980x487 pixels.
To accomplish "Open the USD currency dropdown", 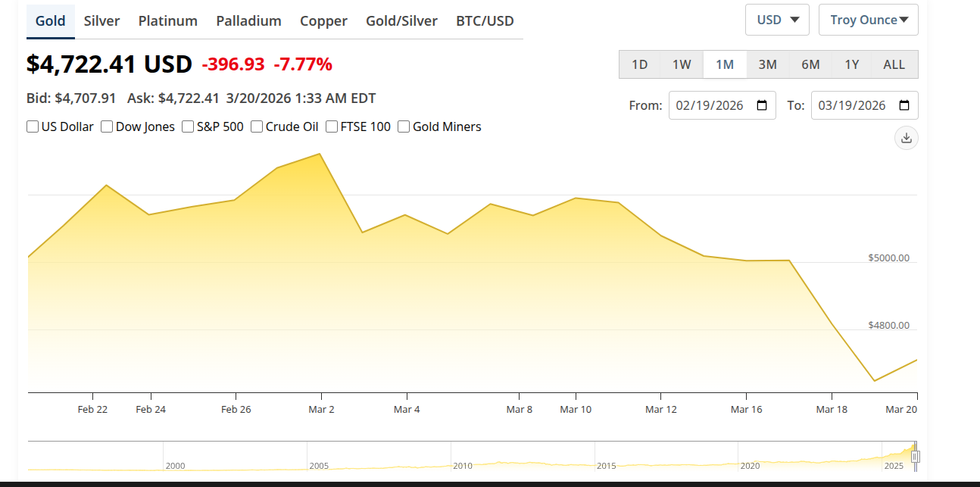I will tap(777, 20).
